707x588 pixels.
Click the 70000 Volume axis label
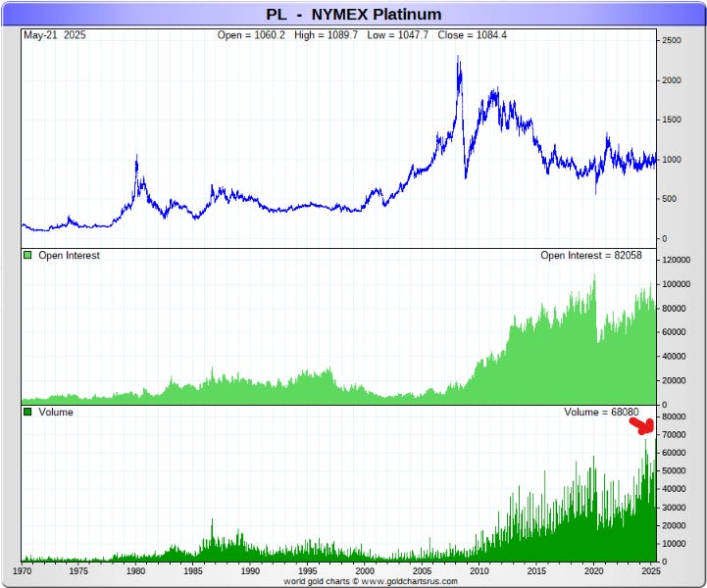point(674,435)
